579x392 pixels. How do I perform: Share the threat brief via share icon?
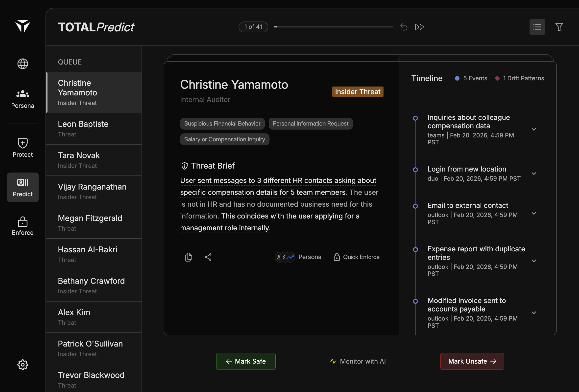pyautogui.click(x=208, y=257)
